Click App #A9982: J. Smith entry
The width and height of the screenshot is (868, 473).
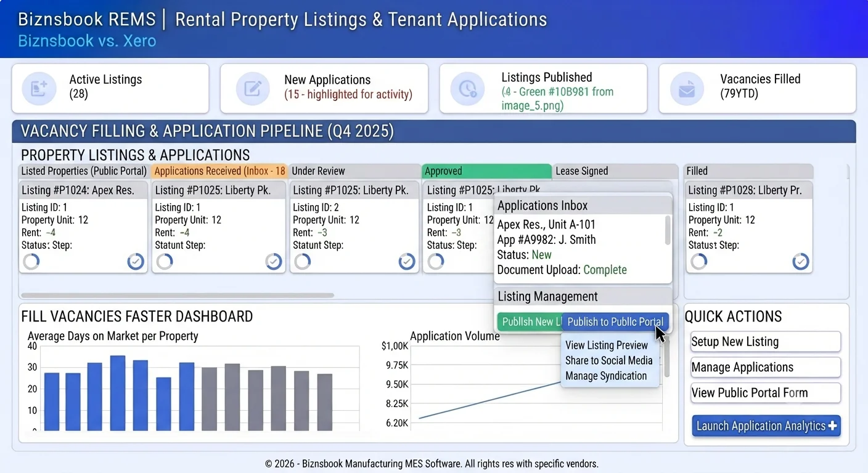(x=546, y=240)
